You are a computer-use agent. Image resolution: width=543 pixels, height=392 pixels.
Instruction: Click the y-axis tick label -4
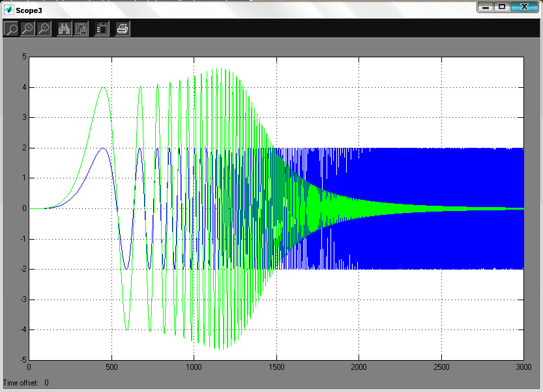[x=23, y=329]
